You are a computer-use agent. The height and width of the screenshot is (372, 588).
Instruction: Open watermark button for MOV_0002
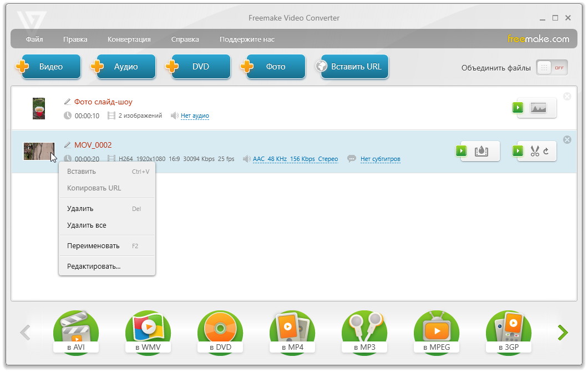pos(481,151)
